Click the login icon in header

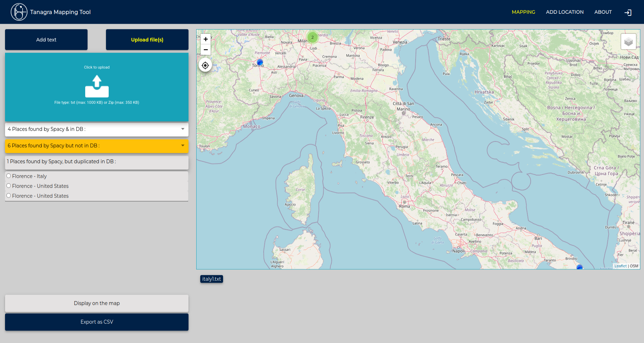[x=628, y=12]
